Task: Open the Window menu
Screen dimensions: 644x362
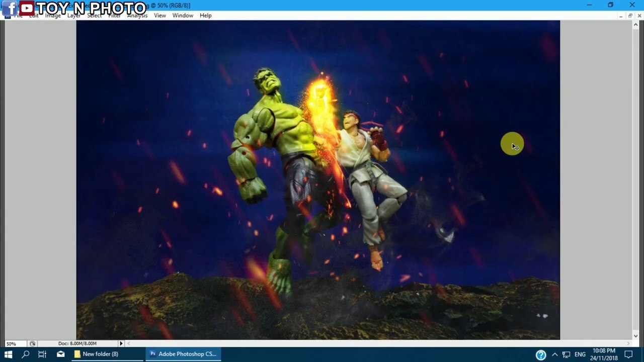Action: click(x=183, y=16)
